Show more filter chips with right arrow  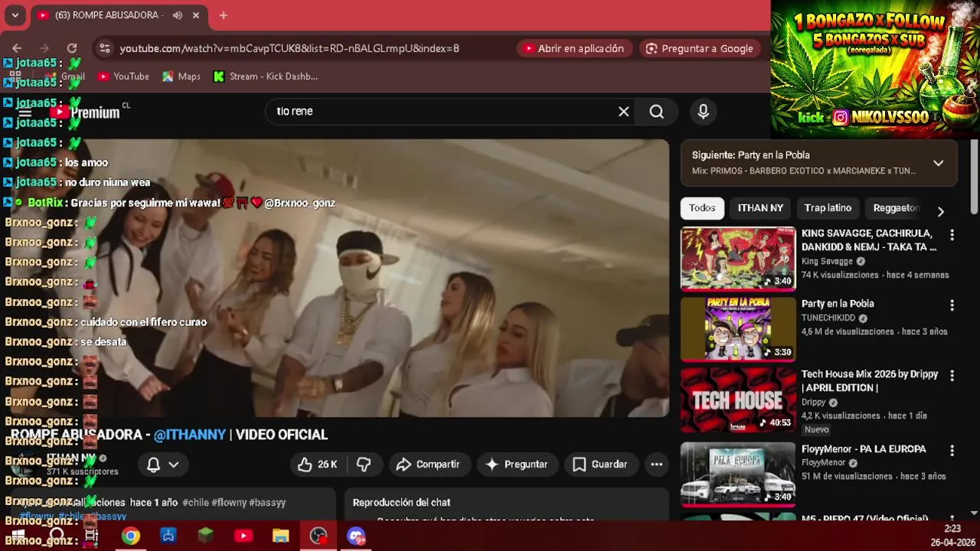pyautogui.click(x=941, y=211)
